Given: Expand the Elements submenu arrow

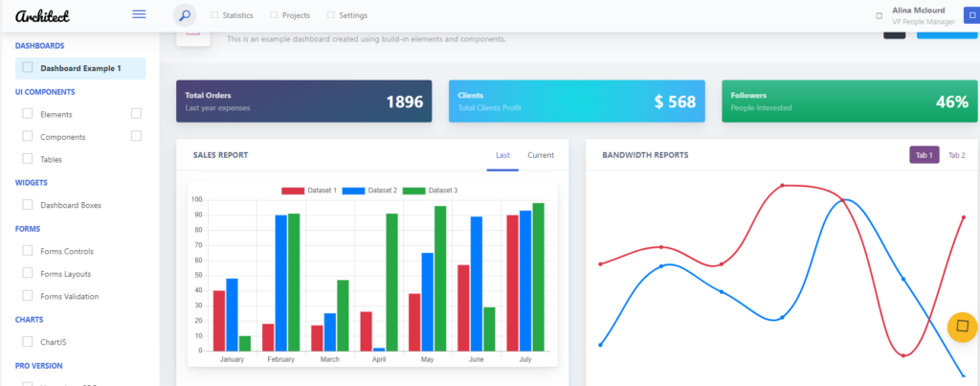Looking at the screenshot, I should point(136,114).
